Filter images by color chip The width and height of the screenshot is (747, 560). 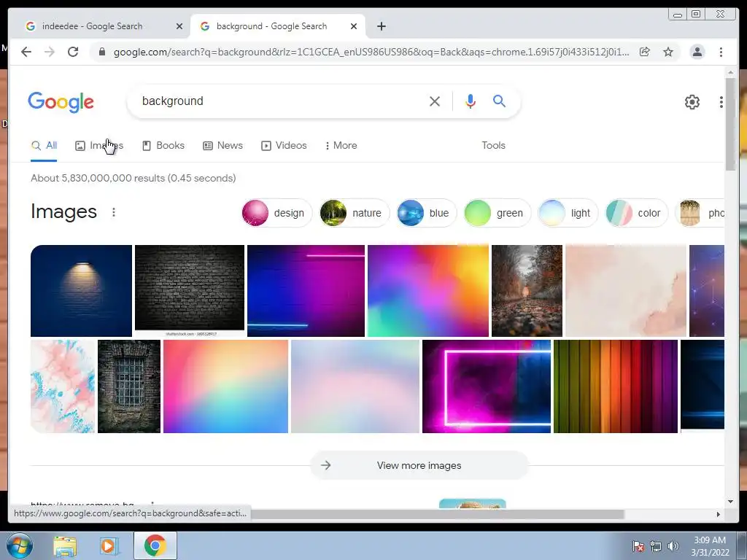tap(636, 213)
